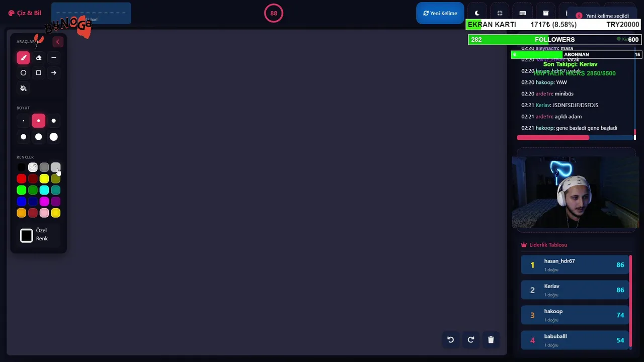Click hakoop's chat message 'YAW'
This screenshot has width=644, height=362.
pyautogui.click(x=561, y=82)
